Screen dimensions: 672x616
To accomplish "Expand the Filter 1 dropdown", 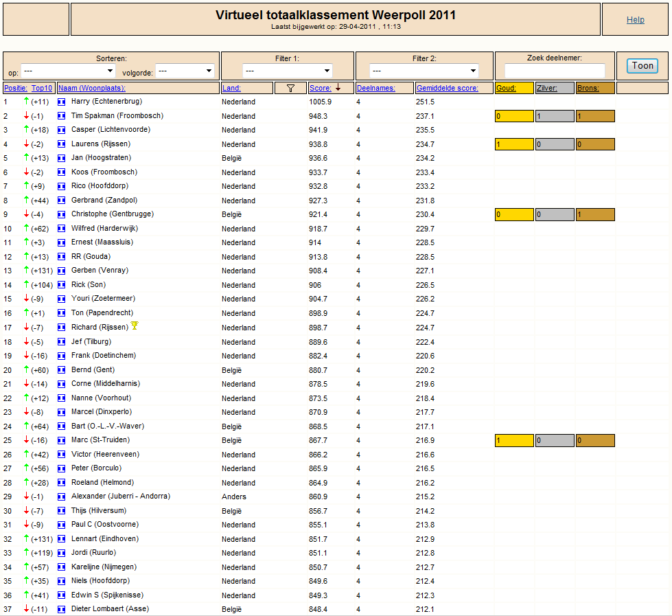I will point(287,71).
